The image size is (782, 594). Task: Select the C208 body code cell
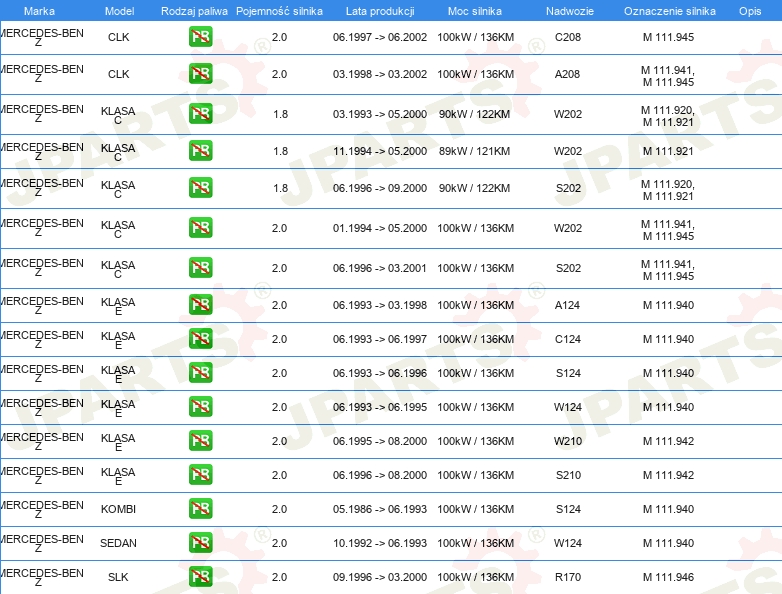[x=568, y=37]
